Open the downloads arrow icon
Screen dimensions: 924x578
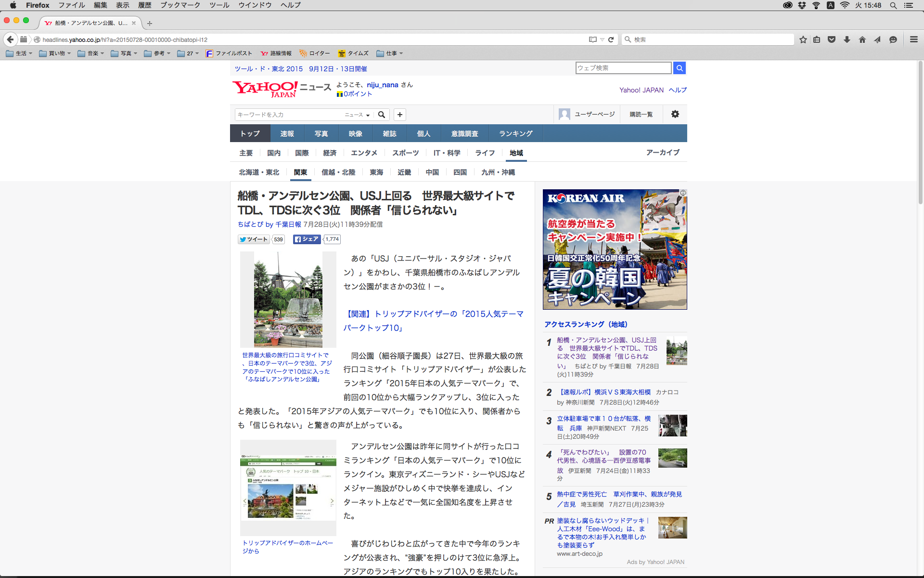pos(847,39)
